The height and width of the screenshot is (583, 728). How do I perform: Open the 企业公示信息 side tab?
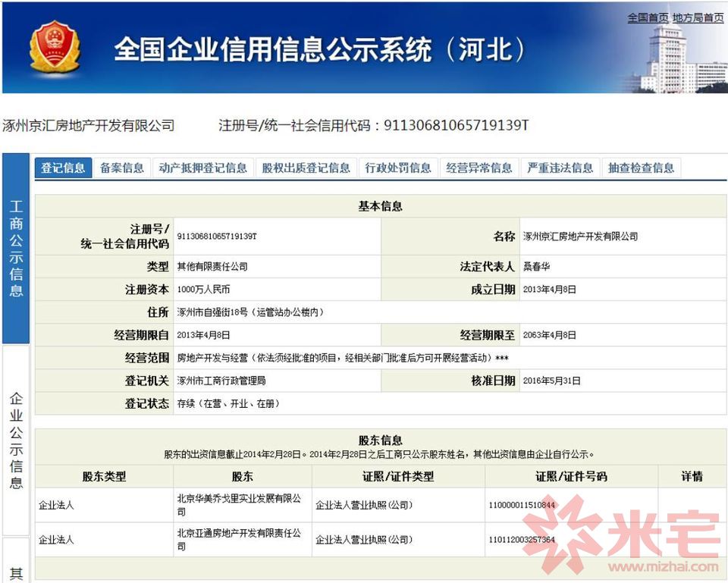pos(16,440)
